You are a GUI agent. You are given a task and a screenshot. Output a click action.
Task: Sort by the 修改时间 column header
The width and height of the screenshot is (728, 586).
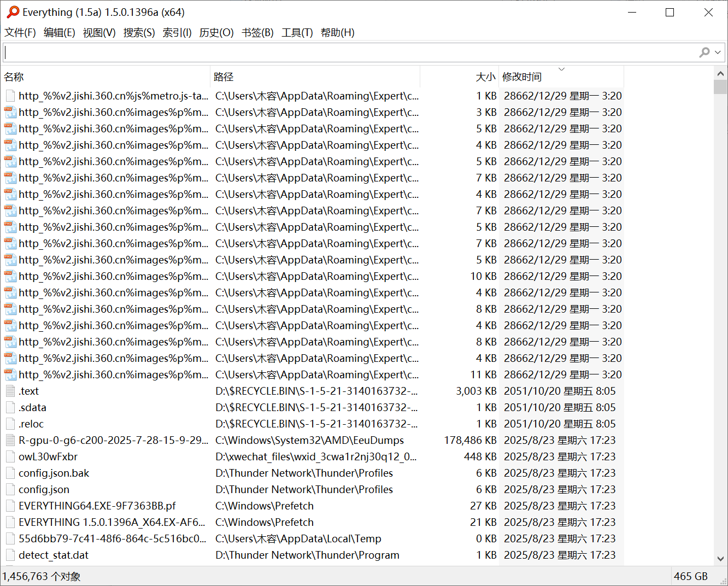pos(561,77)
